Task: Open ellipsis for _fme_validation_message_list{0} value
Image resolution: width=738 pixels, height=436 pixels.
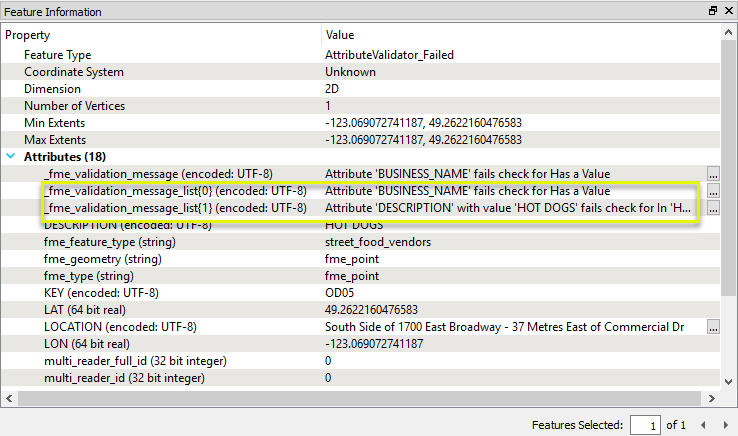Action: [x=712, y=191]
